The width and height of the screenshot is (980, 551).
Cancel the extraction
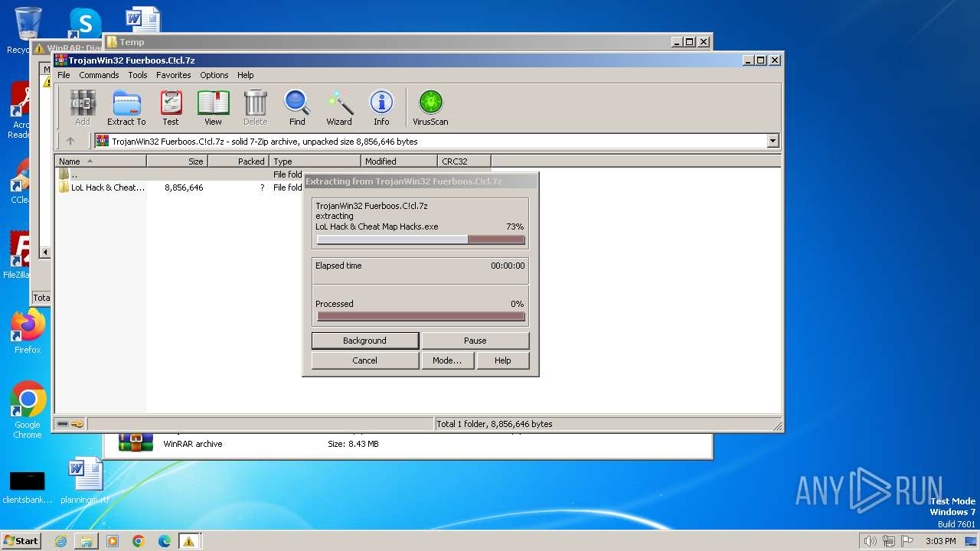[x=365, y=360]
